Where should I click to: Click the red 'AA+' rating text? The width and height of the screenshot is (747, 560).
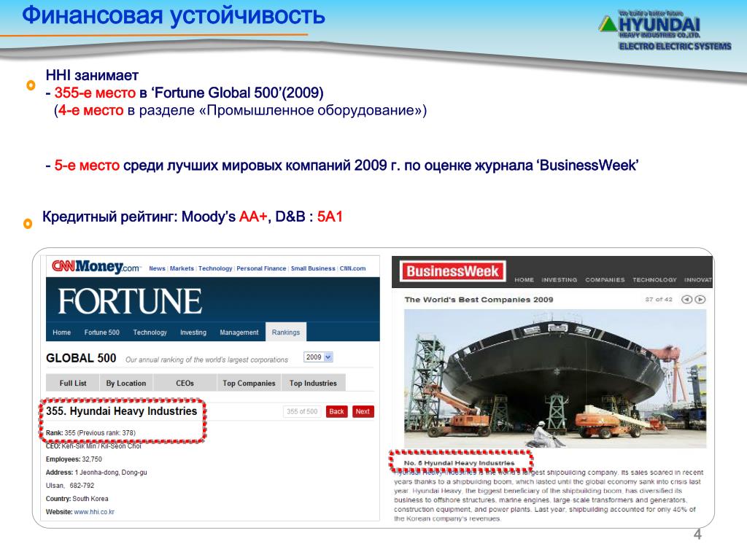pos(253,217)
